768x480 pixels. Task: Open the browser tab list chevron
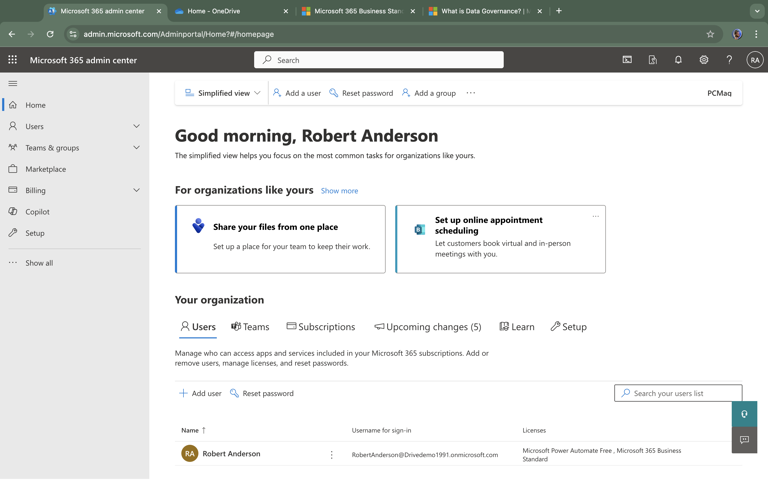757,11
